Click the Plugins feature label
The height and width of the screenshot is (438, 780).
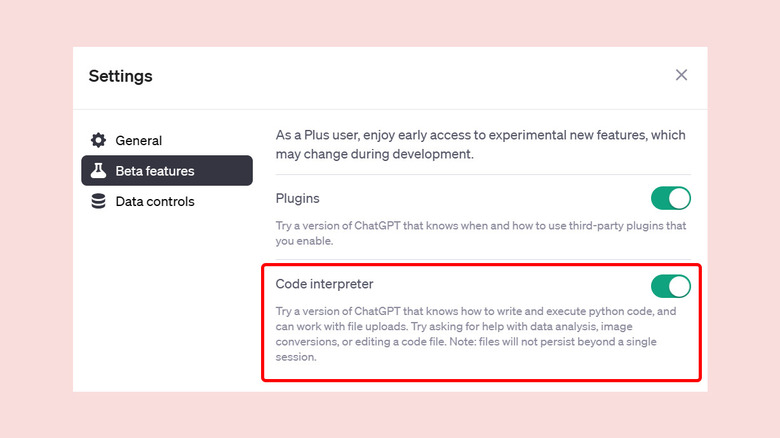298,199
